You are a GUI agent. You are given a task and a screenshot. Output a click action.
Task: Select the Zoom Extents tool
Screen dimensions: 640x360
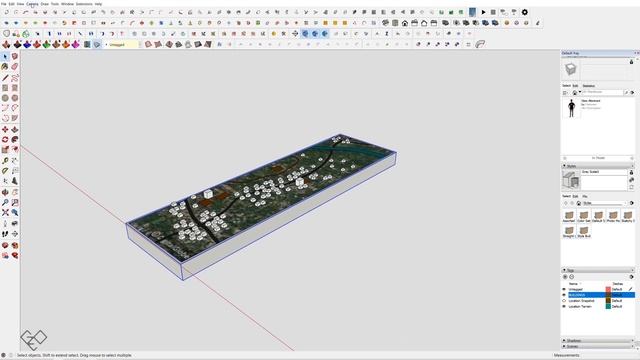coord(5,213)
